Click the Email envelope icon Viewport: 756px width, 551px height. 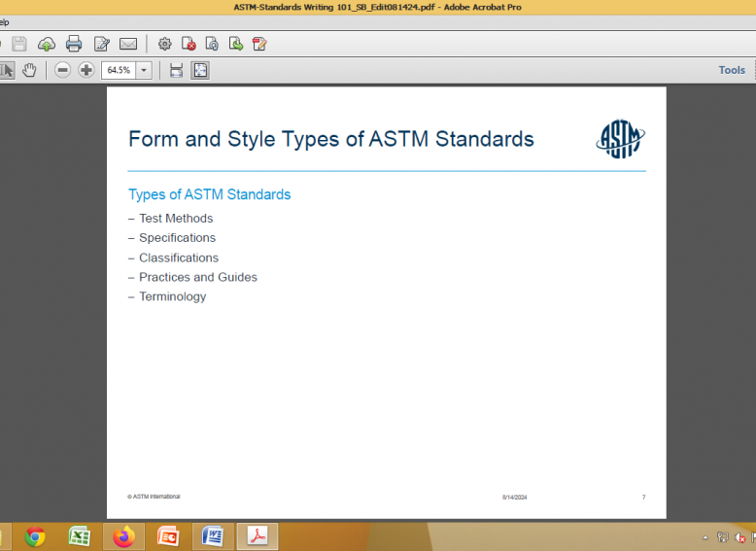tap(128, 44)
